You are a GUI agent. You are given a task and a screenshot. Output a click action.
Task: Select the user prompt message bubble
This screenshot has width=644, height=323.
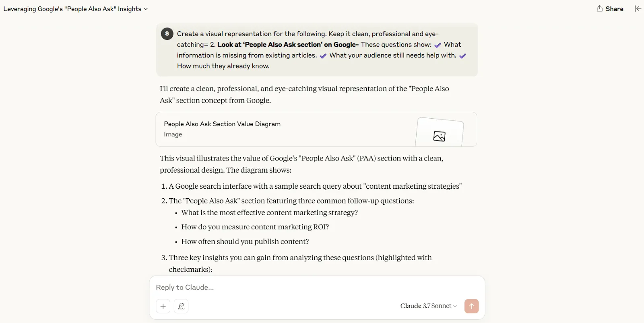pyautogui.click(x=317, y=50)
